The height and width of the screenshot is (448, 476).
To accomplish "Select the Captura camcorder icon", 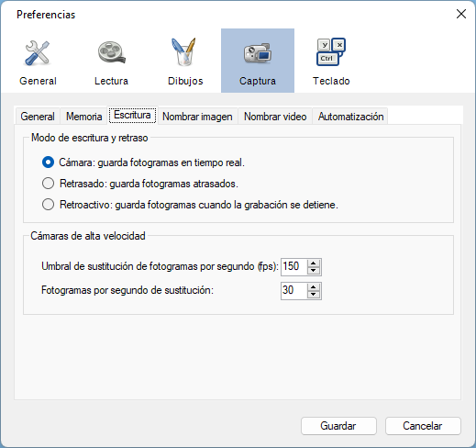I will coord(258,53).
